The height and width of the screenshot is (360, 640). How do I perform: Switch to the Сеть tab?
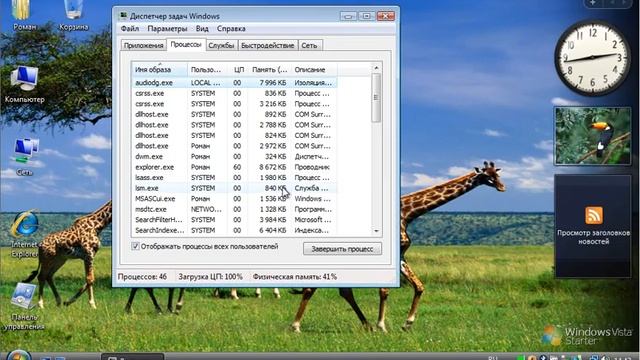(309, 45)
